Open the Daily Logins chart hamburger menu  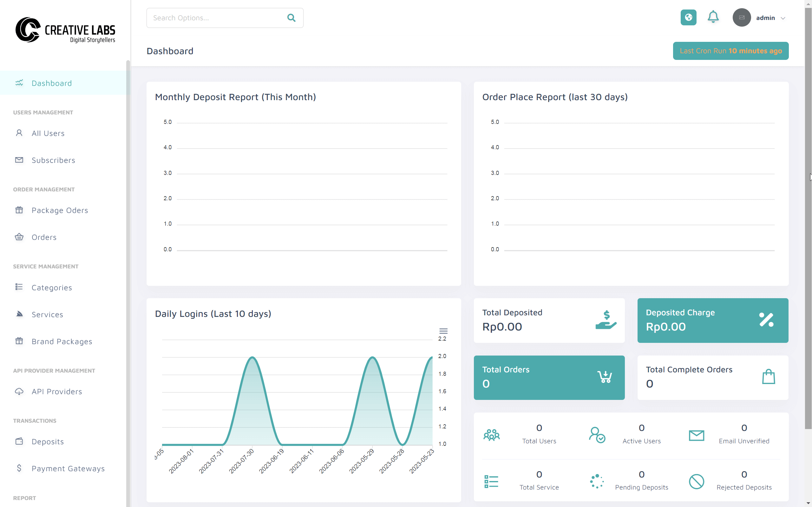(443, 331)
